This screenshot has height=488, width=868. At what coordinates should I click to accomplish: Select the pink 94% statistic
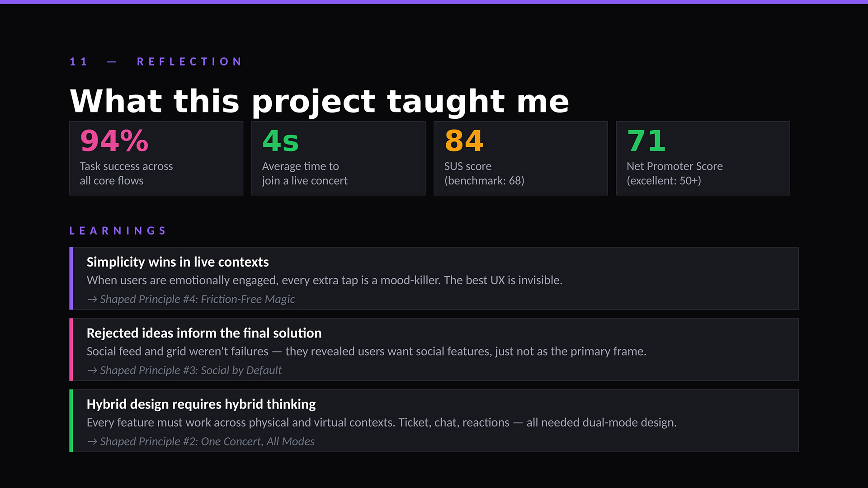tap(114, 141)
